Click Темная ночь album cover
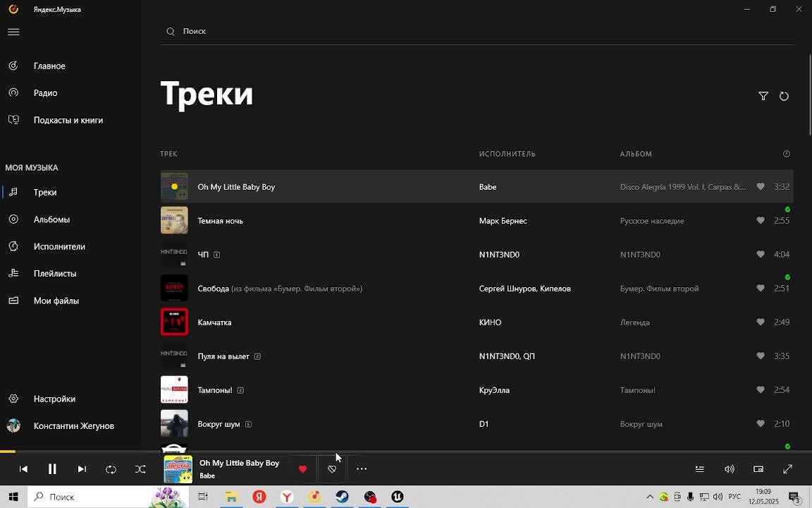The height and width of the screenshot is (508, 812). [x=174, y=220]
